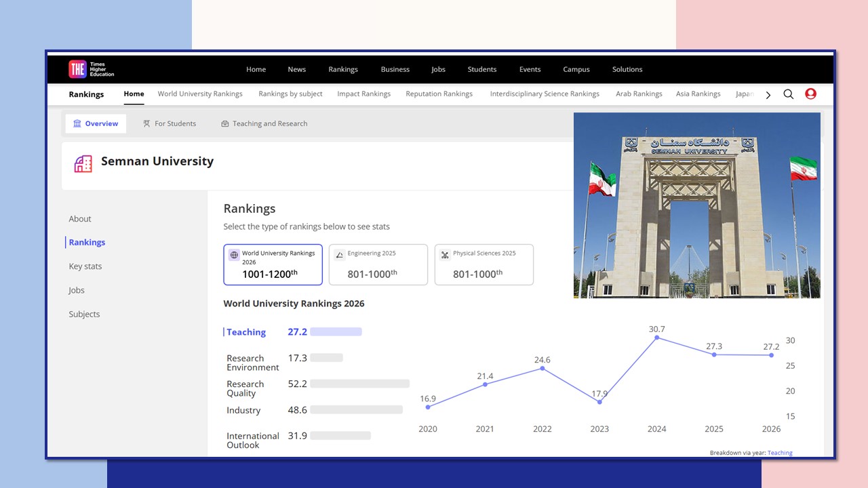Screen dimensions: 868x488
Task: Click the red user account icon
Action: click(x=810, y=94)
